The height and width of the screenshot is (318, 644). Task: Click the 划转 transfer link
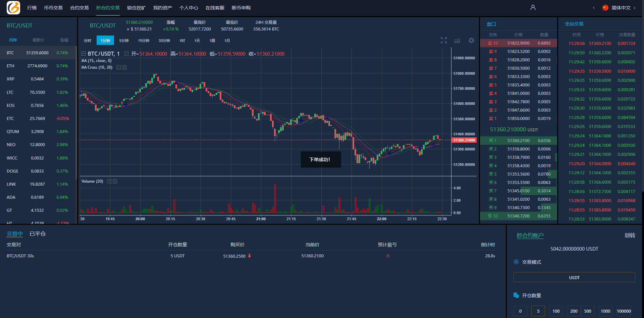[x=630, y=235]
